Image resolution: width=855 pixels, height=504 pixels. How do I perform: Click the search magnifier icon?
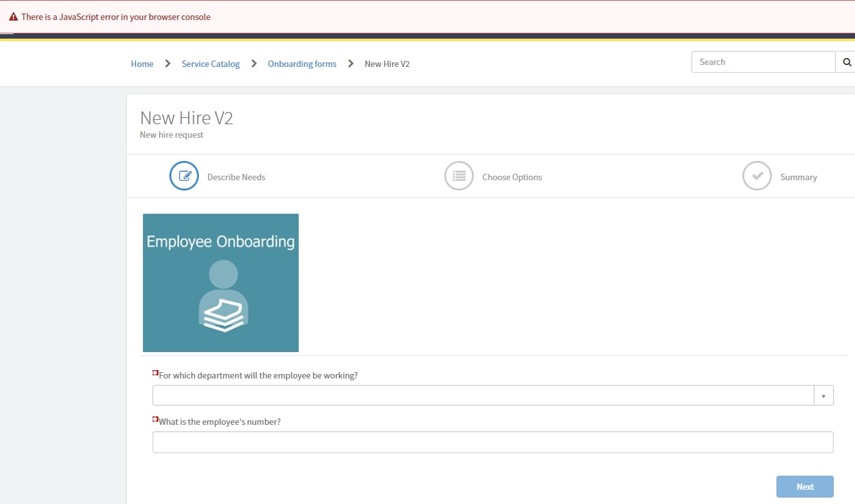coord(846,62)
